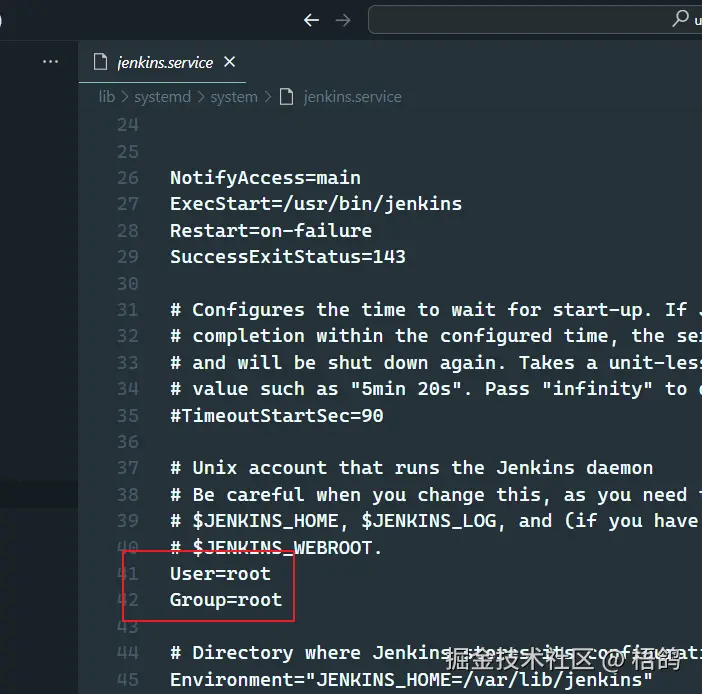Click the ExecStart=/usr/bin/jenkins line
The image size is (702, 694).
[x=316, y=204]
